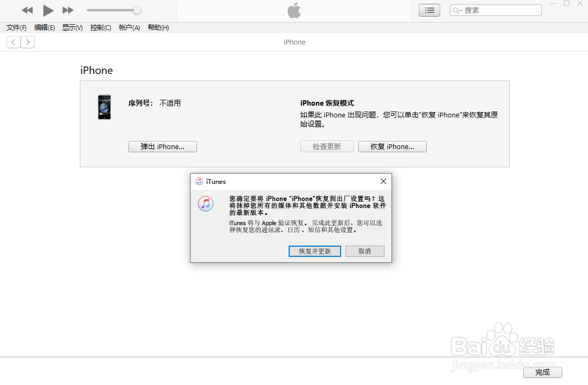Viewport: 588px width, 385px height.
Task: Click 取消 to cancel the restore
Action: point(365,251)
